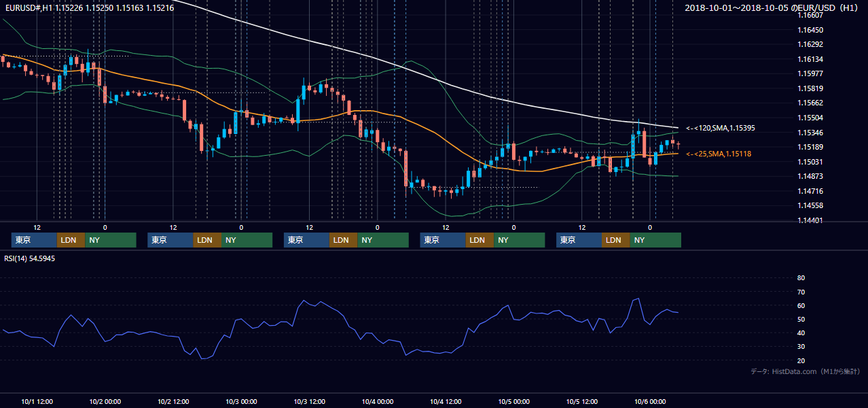This screenshot has height=408, width=868.
Task: Click the 1.15504 price axis label
Action: 811,118
